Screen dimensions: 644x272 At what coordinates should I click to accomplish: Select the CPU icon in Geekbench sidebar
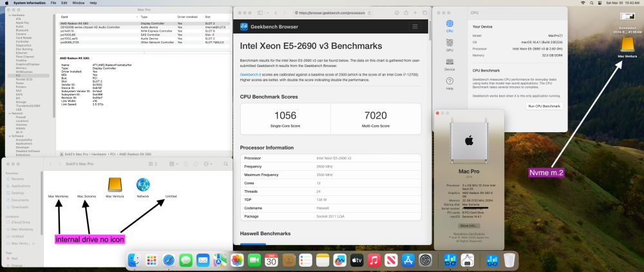pyautogui.click(x=450, y=23)
